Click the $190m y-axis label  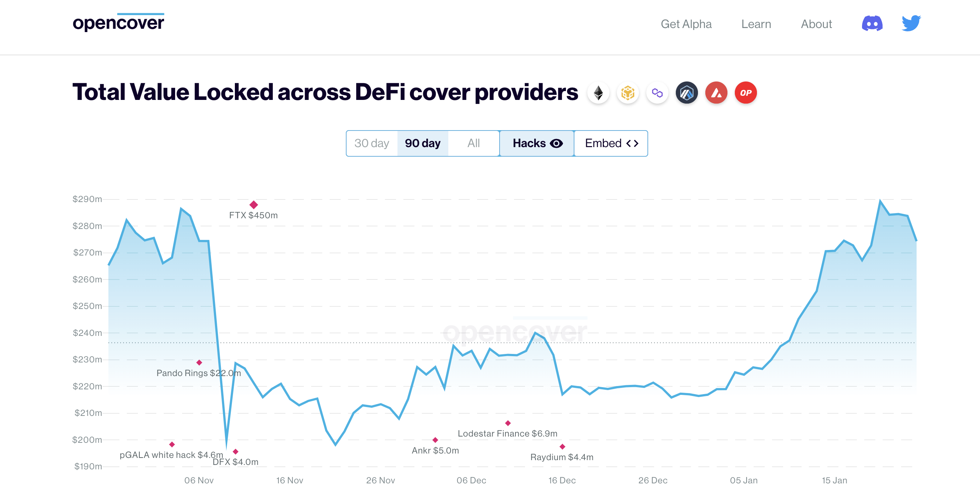click(88, 466)
